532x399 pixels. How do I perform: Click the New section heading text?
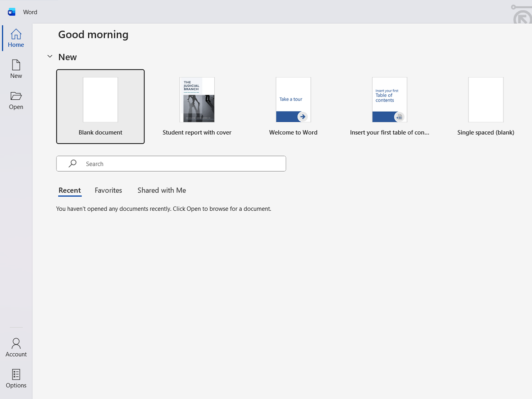pos(68,57)
